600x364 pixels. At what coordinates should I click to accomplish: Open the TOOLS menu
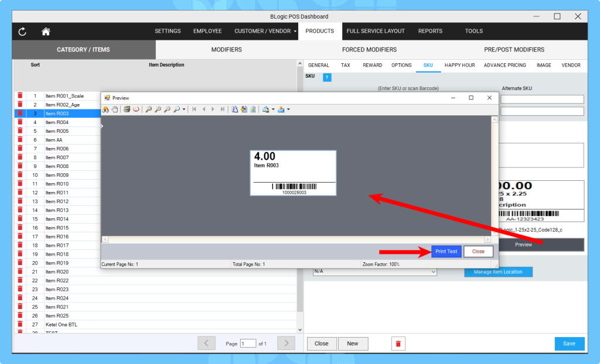473,31
